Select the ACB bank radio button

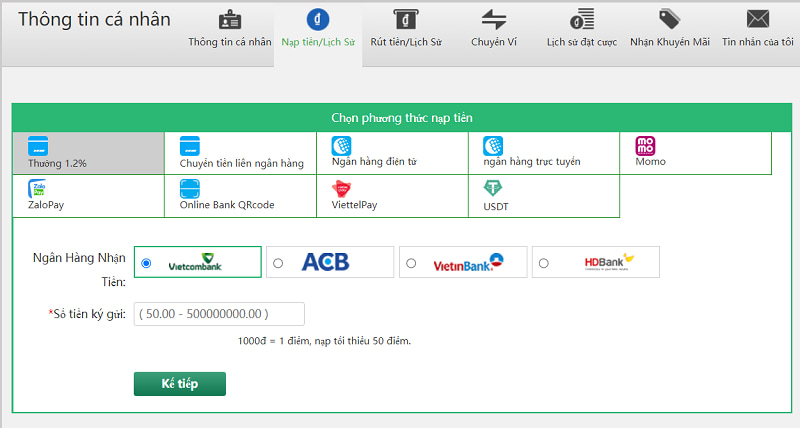point(278,263)
